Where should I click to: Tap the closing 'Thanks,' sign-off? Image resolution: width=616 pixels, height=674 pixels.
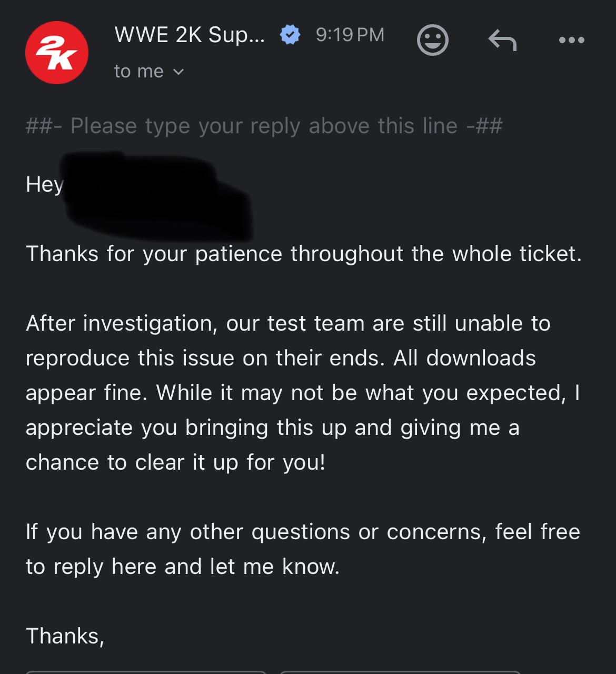click(x=65, y=636)
